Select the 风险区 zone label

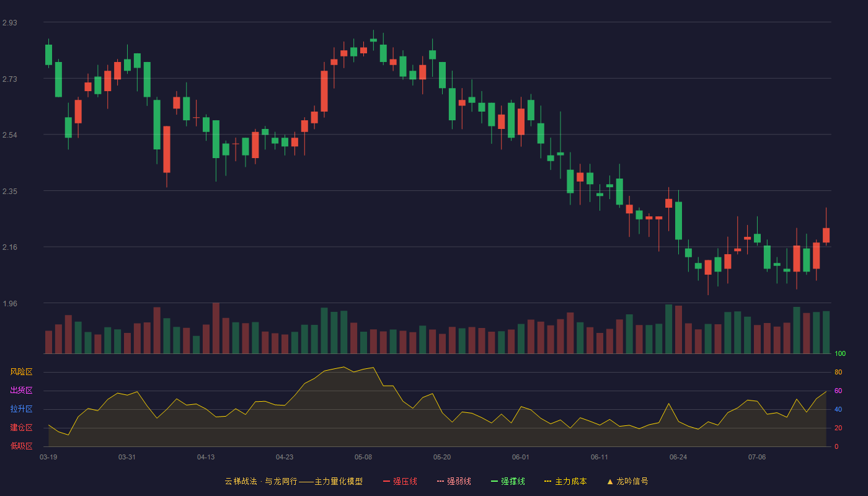21,372
